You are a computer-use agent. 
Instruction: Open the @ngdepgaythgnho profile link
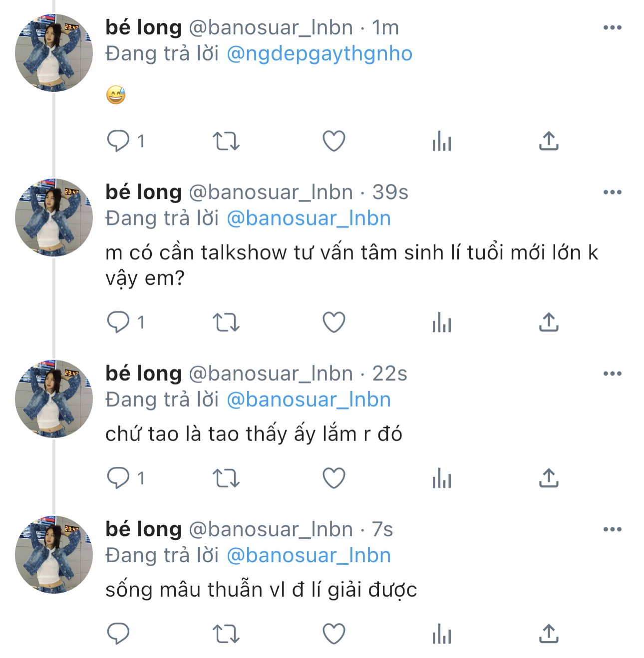320,54
